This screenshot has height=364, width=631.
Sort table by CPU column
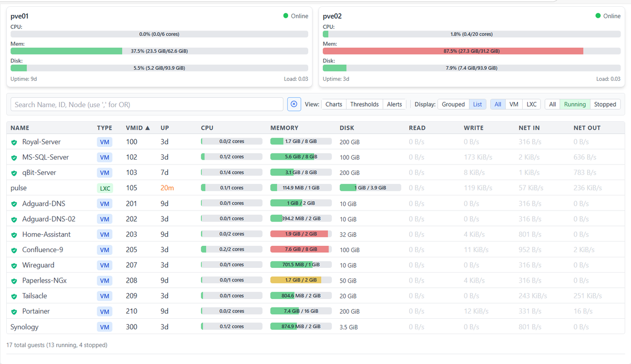(207, 128)
